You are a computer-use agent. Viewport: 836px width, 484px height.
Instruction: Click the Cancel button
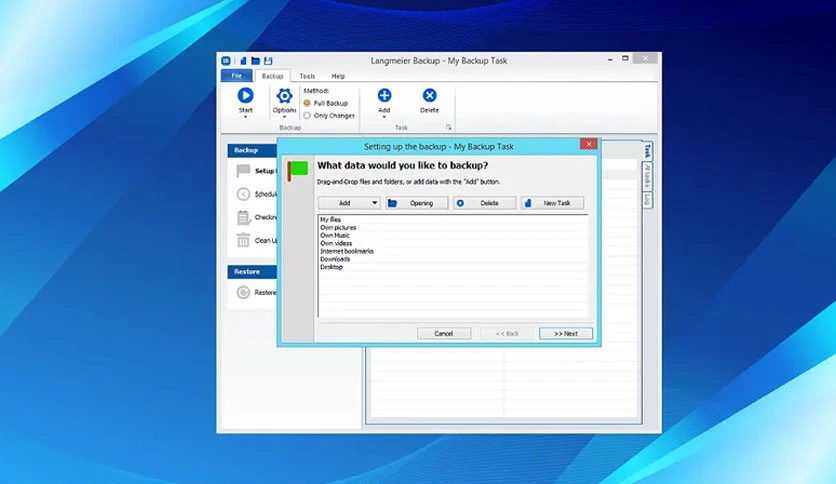point(444,334)
